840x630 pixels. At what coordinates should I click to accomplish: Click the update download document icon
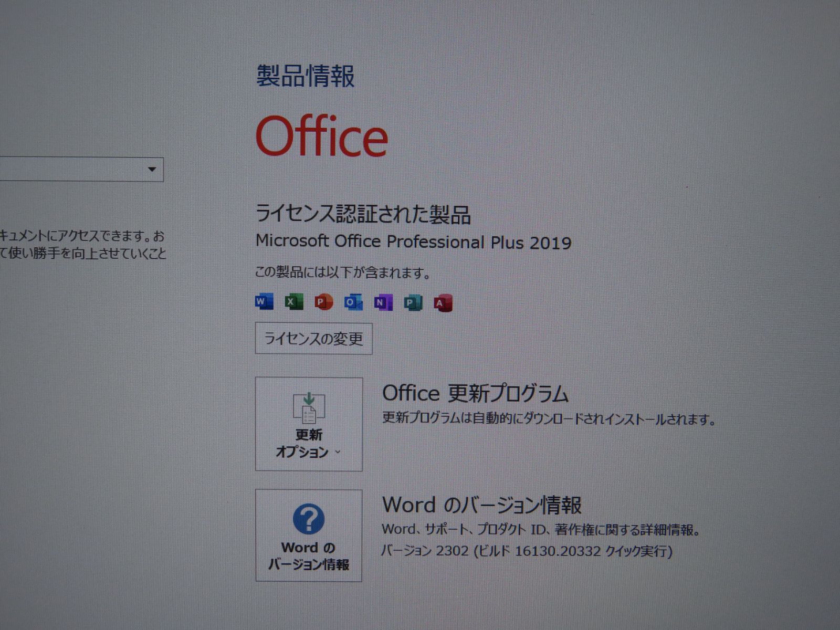click(x=309, y=408)
